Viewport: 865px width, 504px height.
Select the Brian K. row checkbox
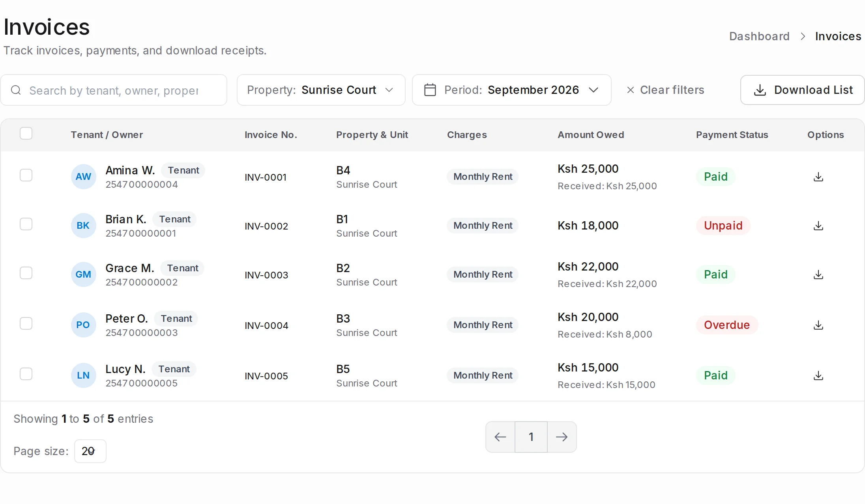click(26, 224)
